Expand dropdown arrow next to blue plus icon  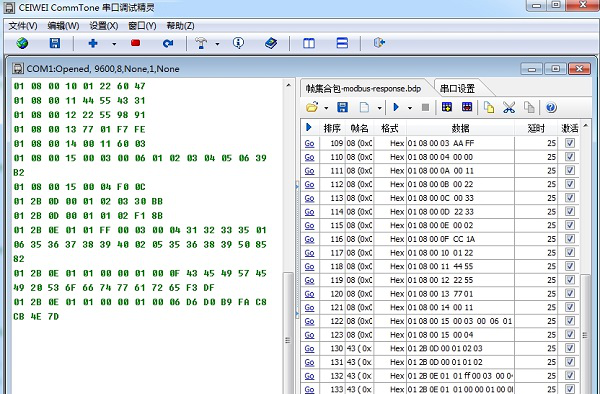click(113, 44)
